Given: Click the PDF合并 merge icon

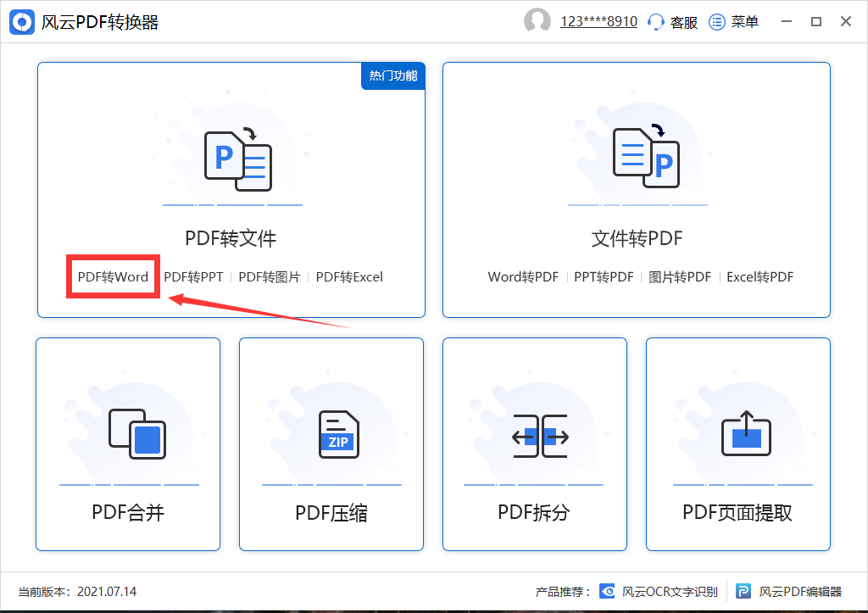Looking at the screenshot, I should coord(137,434).
